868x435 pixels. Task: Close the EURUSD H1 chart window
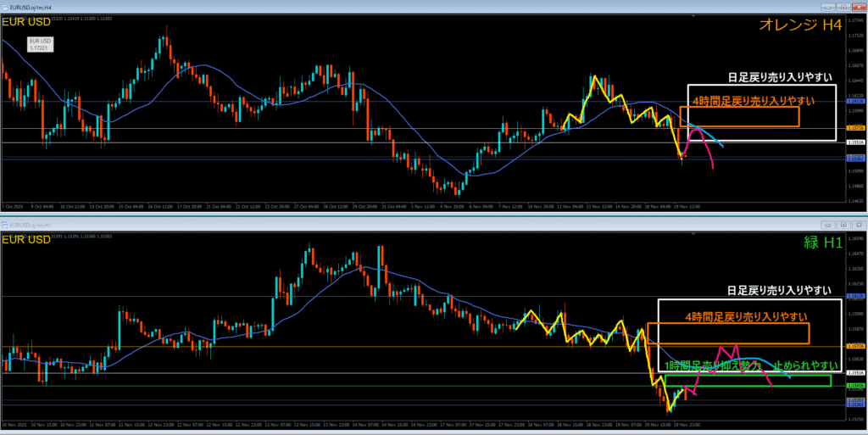point(858,226)
